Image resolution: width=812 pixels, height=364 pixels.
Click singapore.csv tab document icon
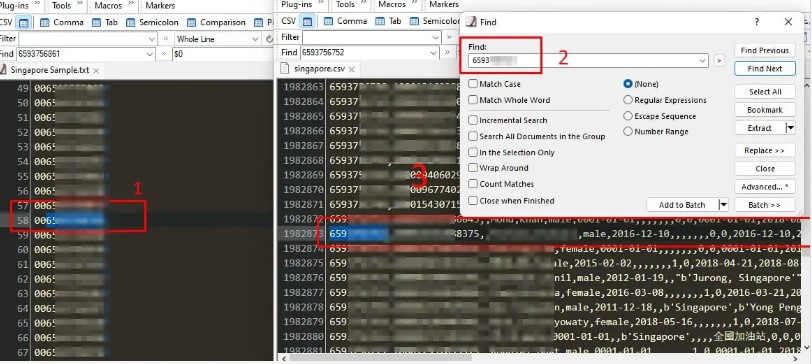click(x=285, y=68)
